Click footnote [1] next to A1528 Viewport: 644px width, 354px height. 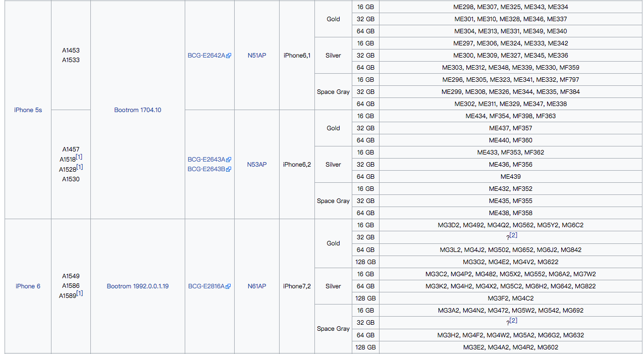coord(80,167)
